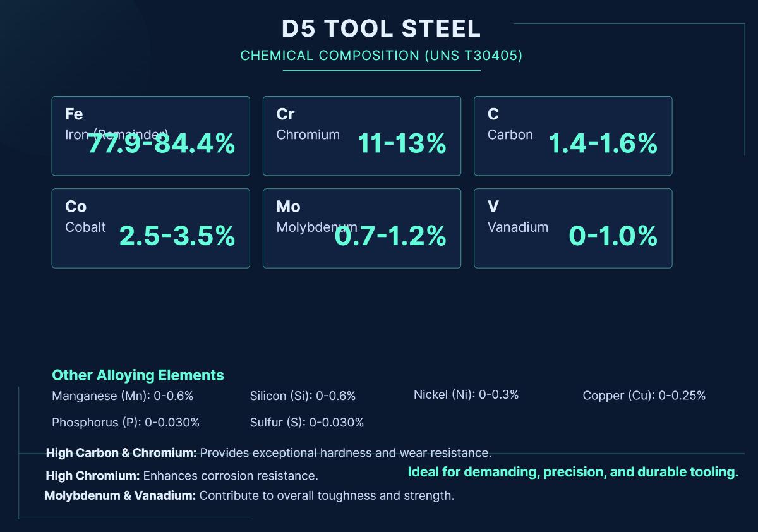Select the Copper (Cu) entry
The height and width of the screenshot is (532, 758).
pyautogui.click(x=644, y=396)
